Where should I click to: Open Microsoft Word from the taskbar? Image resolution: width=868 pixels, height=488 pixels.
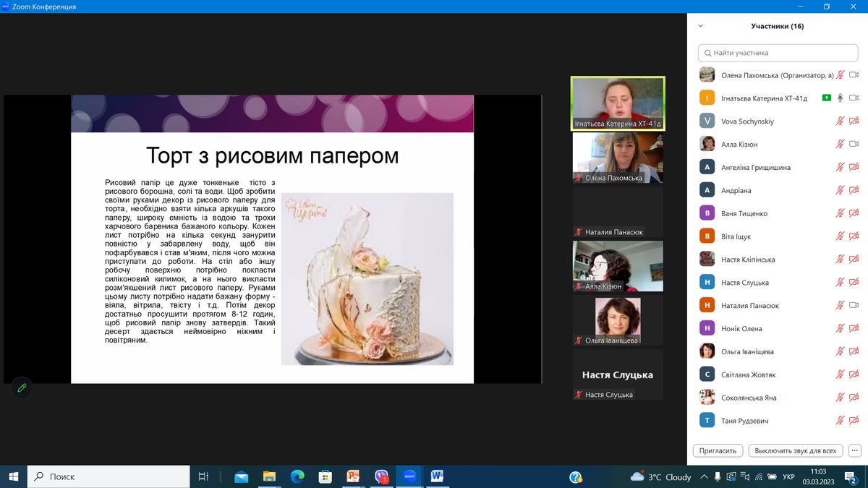coord(437,476)
